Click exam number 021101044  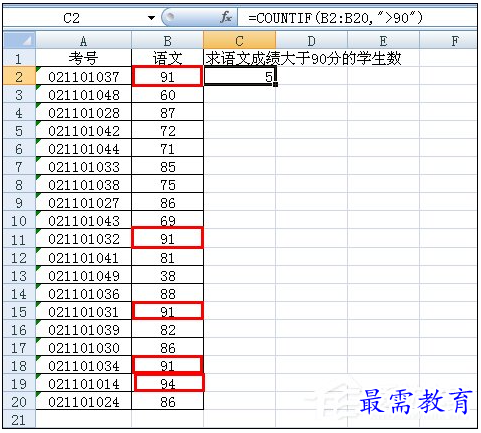point(83,149)
